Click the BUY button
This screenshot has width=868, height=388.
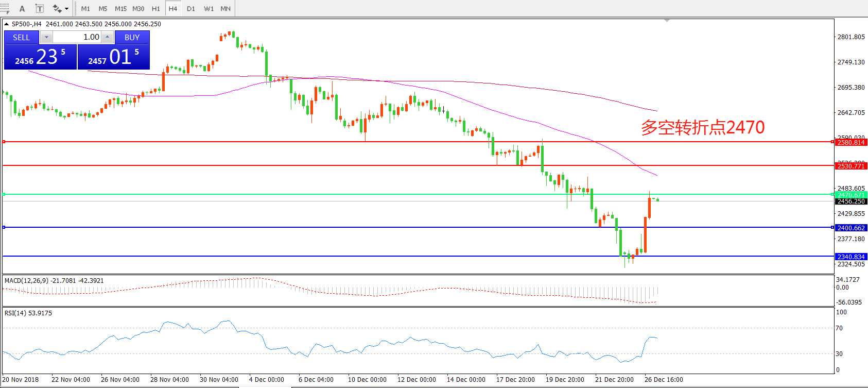132,38
